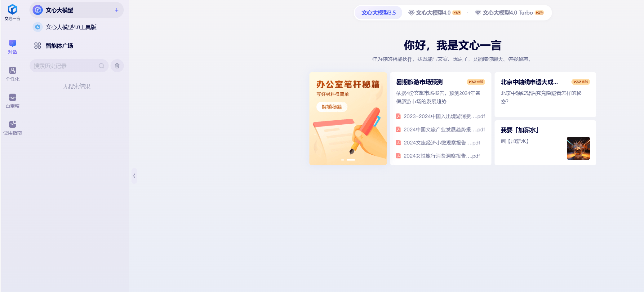Click VIP badge next to 文心大模型4.0
This screenshot has width=644, height=292.
click(457, 13)
